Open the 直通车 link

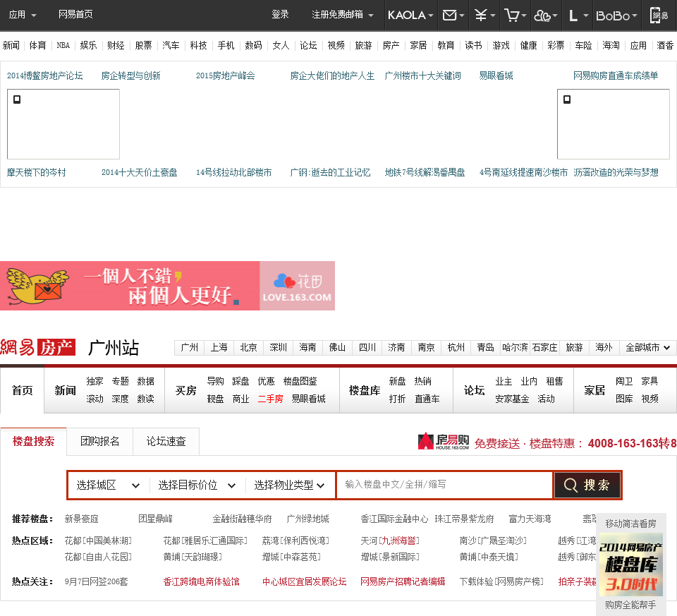(x=427, y=399)
